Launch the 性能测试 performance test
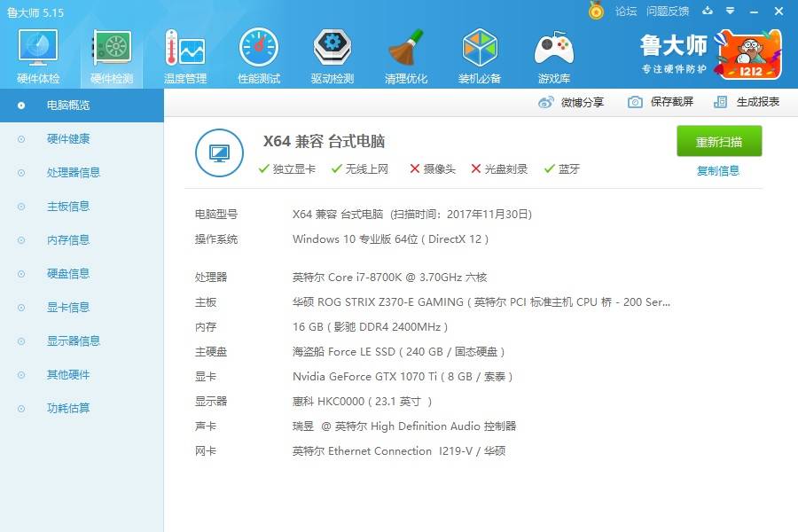Image resolution: width=798 pixels, height=532 pixels. point(258,53)
